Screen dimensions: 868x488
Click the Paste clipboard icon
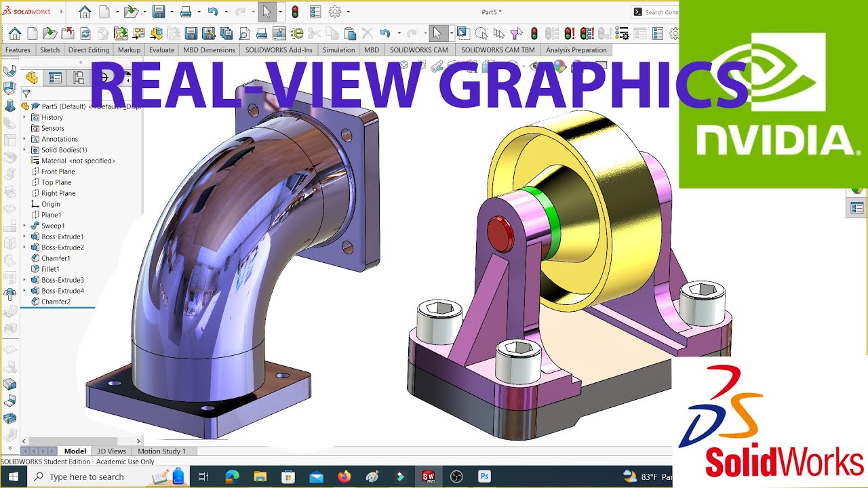click(349, 33)
